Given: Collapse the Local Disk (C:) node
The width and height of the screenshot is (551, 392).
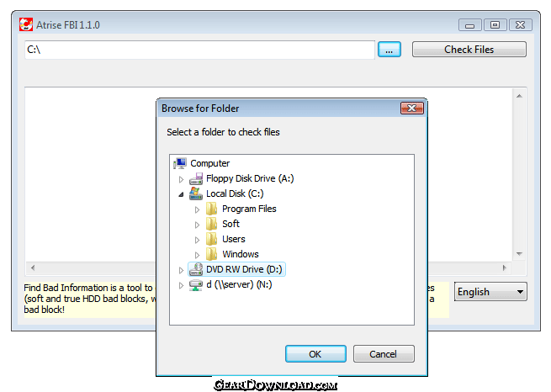Looking at the screenshot, I should (x=181, y=194).
